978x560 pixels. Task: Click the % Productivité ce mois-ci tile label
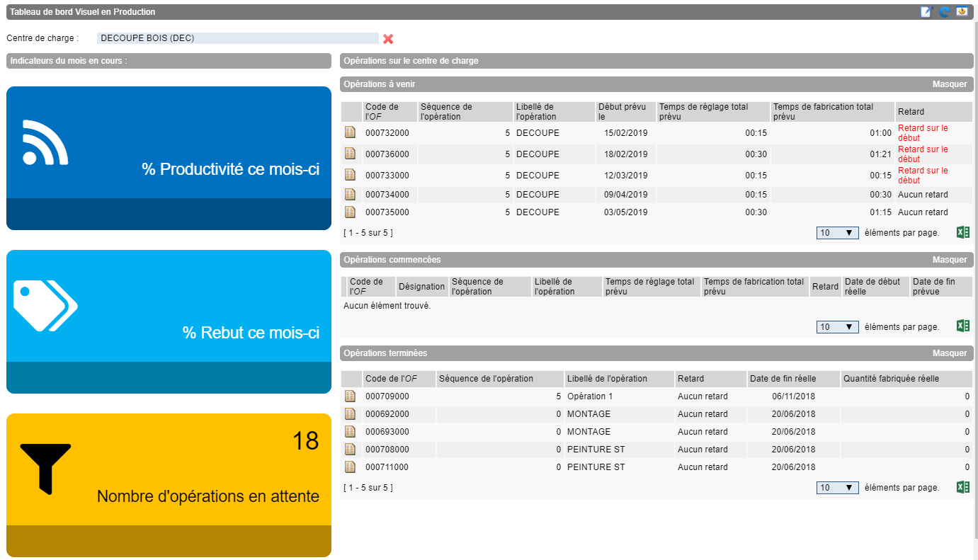point(230,169)
